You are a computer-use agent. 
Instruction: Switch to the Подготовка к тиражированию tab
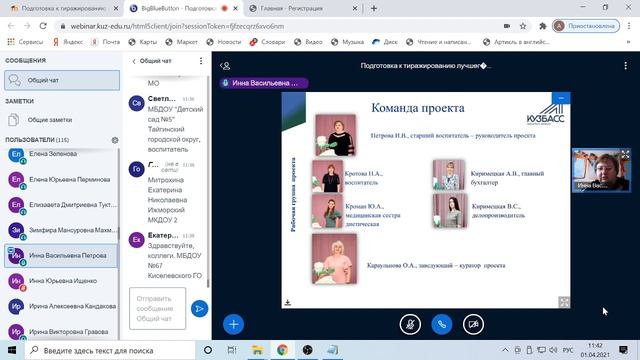63,8
